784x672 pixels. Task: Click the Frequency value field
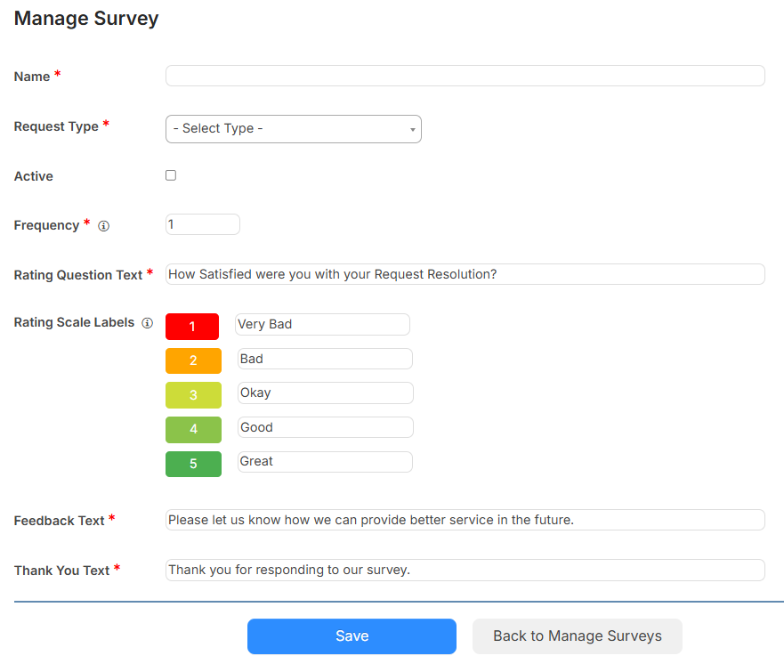[202, 224]
